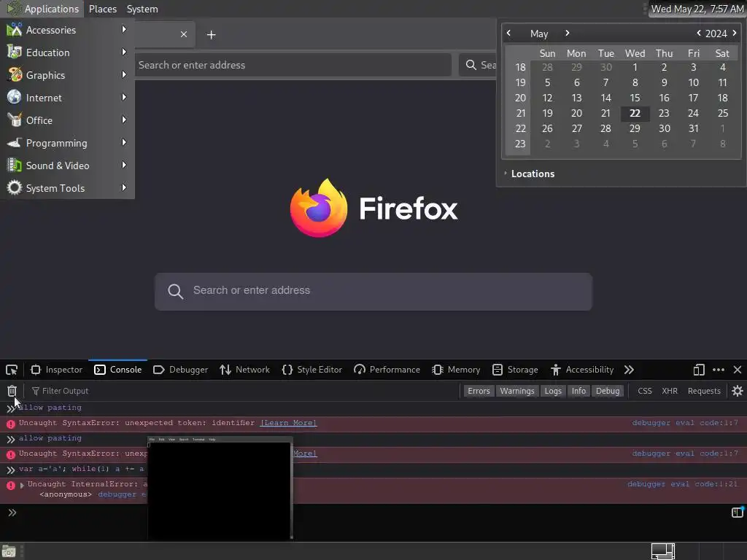The image size is (747, 560).
Task: Select May 31 in the calendar
Action: [x=694, y=128]
